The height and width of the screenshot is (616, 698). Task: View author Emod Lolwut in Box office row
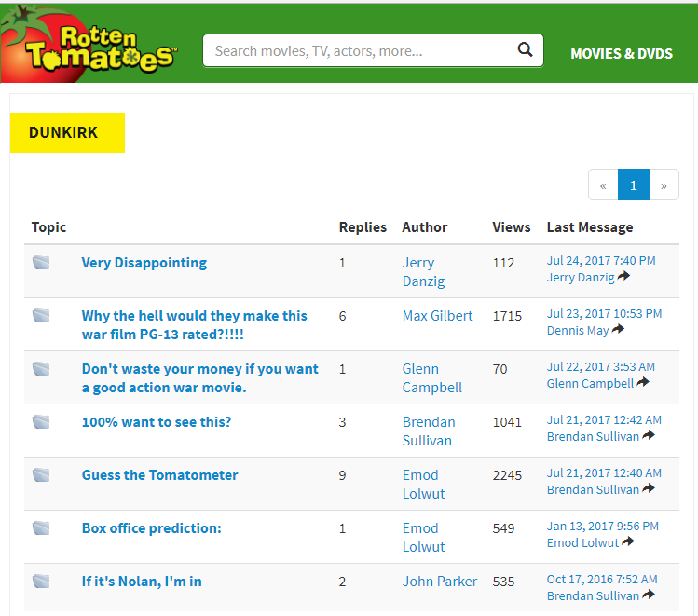[423, 537]
